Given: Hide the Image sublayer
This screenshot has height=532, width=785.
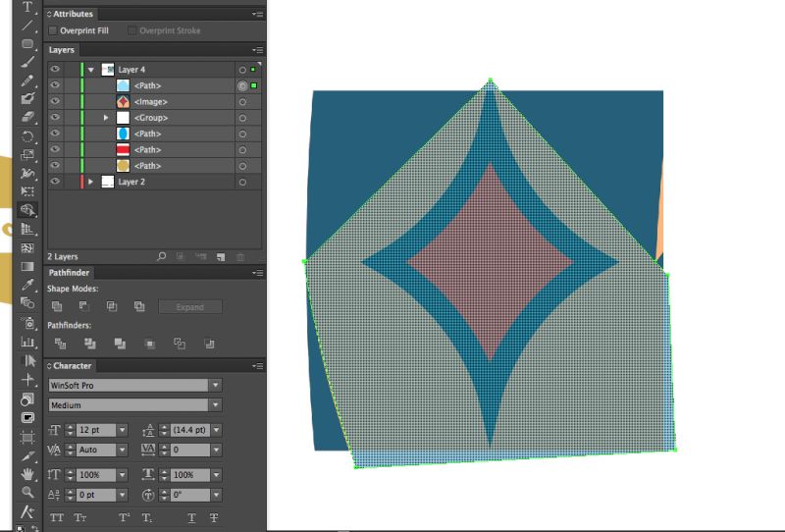Looking at the screenshot, I should coord(55,101).
